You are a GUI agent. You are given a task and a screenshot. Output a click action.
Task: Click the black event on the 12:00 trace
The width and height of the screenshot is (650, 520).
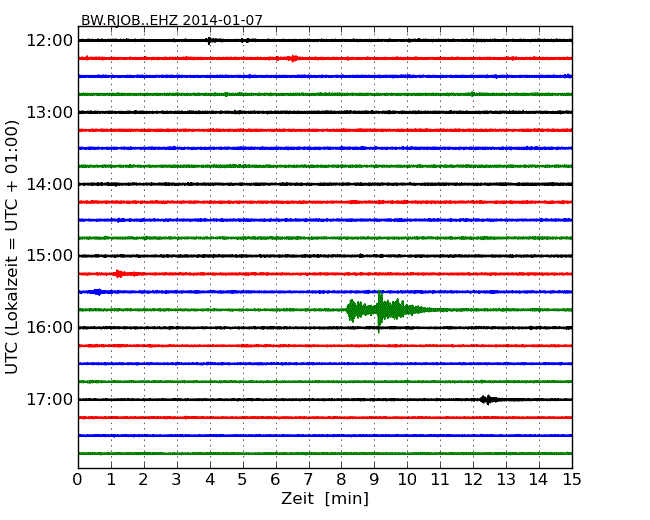[210, 40]
